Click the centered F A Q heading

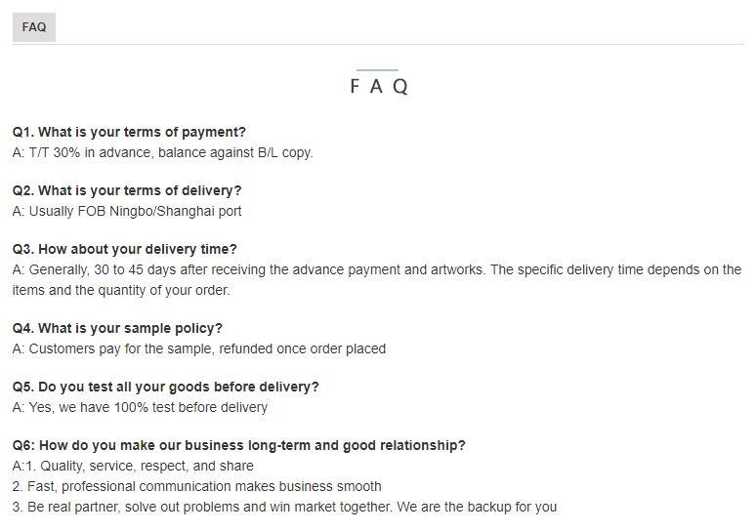378,87
